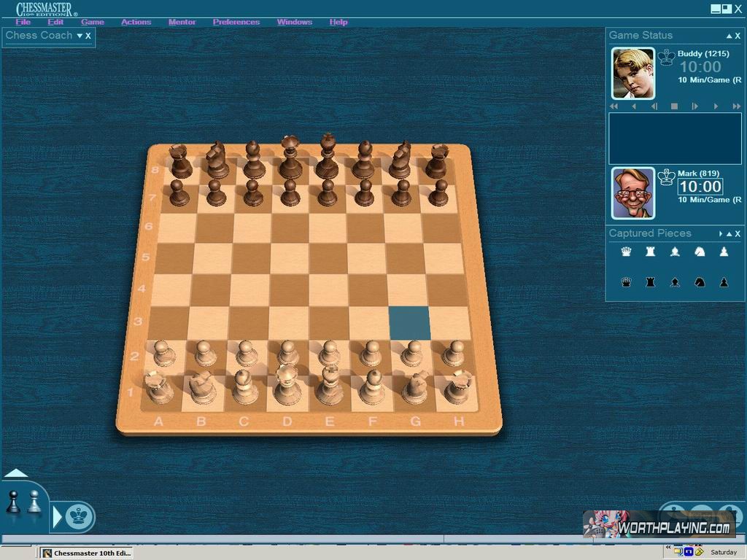Click the white rook icon in Captured Pieces
Image resolution: width=747 pixels, height=560 pixels.
pos(650,252)
